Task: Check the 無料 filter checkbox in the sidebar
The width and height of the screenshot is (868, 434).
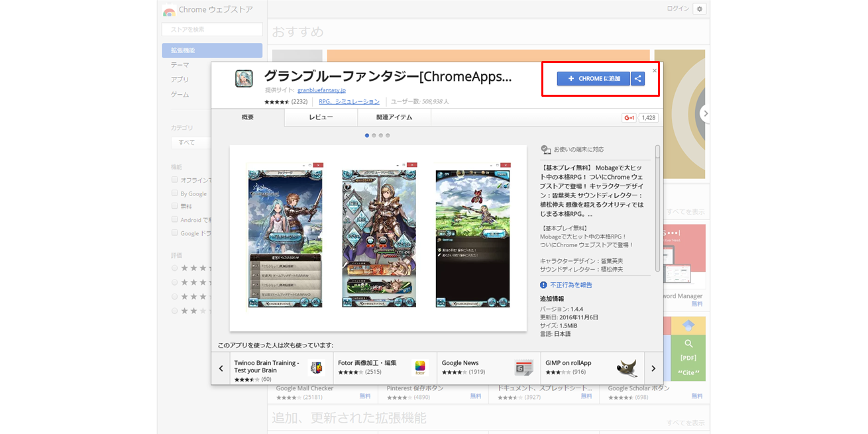Action: pyautogui.click(x=174, y=206)
